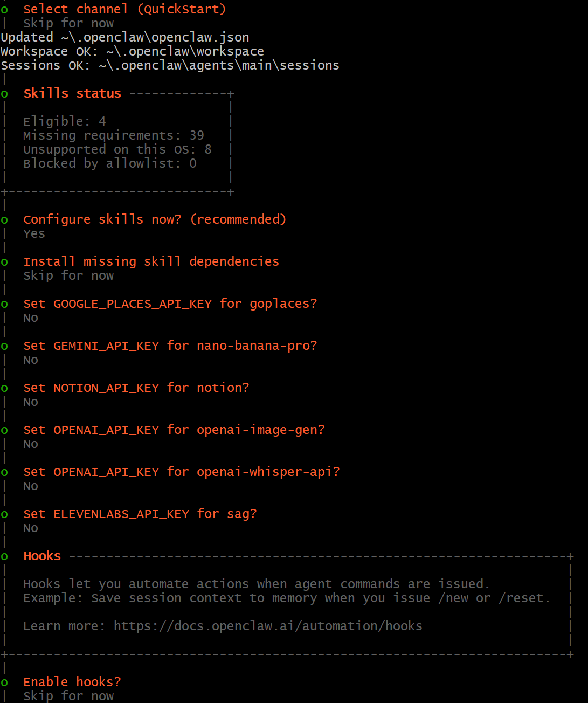Click the step marker next to Configure skills now
The width and height of the screenshot is (588, 703).
4,220
